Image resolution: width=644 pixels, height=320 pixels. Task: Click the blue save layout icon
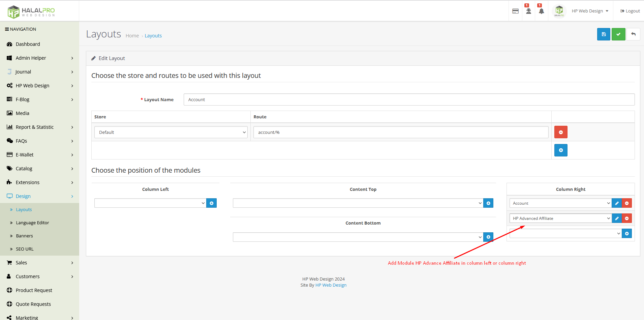point(603,34)
